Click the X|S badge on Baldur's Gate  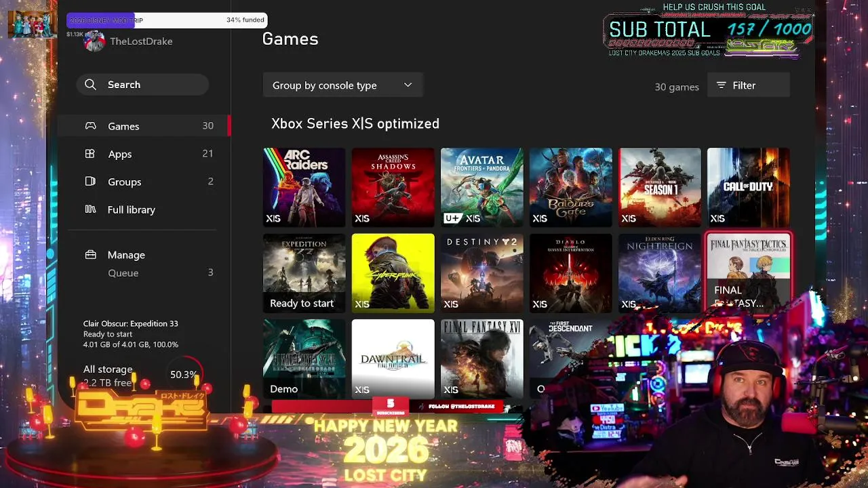pos(540,218)
